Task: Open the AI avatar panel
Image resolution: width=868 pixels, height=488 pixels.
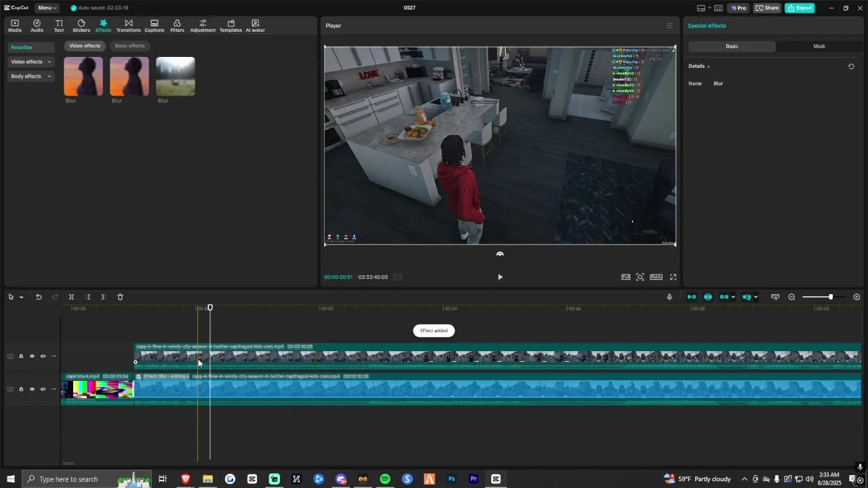Action: click(255, 26)
